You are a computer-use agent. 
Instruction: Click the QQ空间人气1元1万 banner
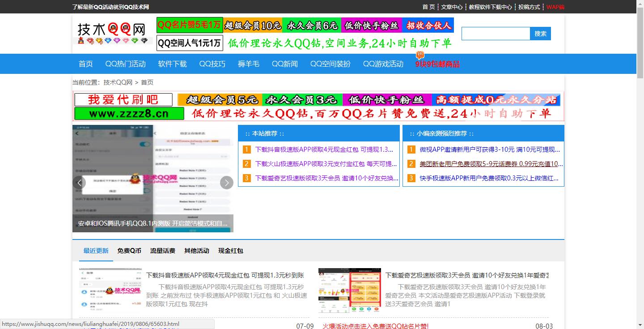(189, 43)
